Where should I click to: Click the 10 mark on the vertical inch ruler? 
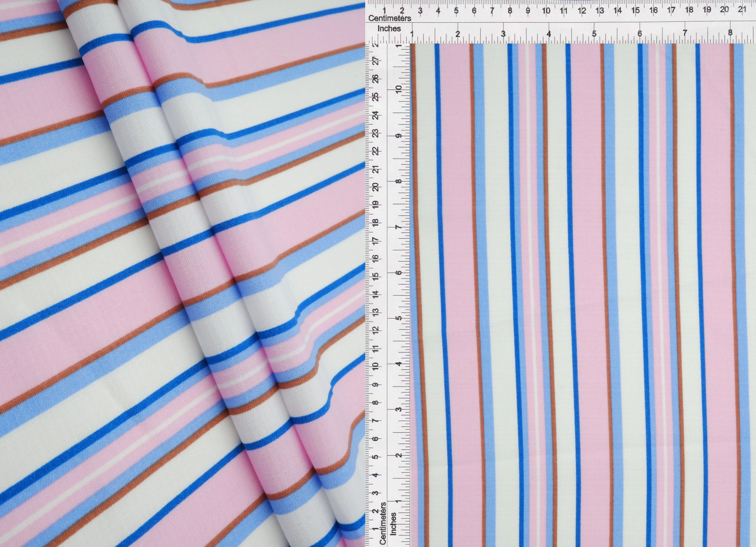coord(398,89)
